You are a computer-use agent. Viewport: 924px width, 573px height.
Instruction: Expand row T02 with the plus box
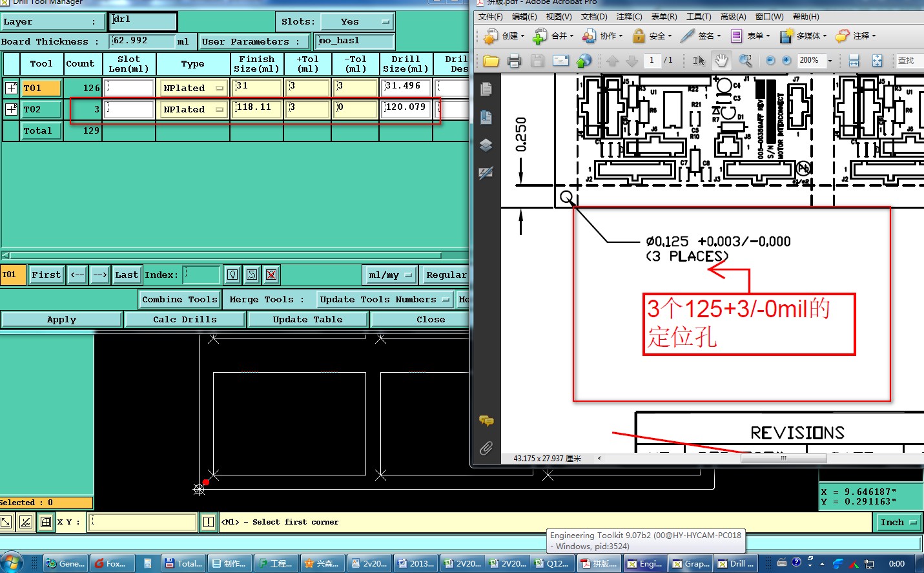(11, 109)
